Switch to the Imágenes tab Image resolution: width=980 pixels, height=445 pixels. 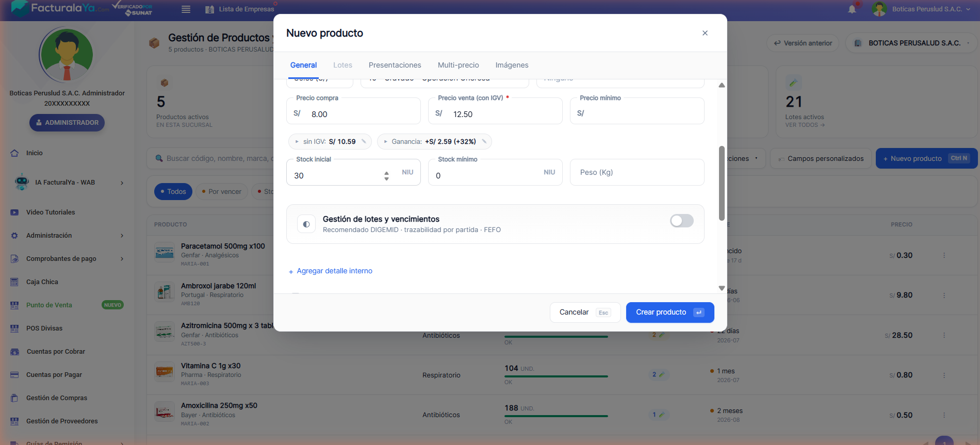(512, 65)
